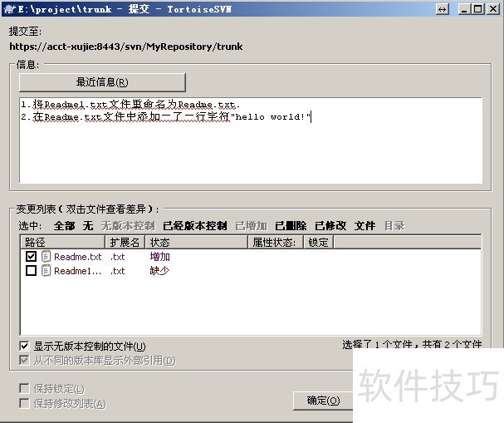Select Readme.txt row name

point(78,257)
